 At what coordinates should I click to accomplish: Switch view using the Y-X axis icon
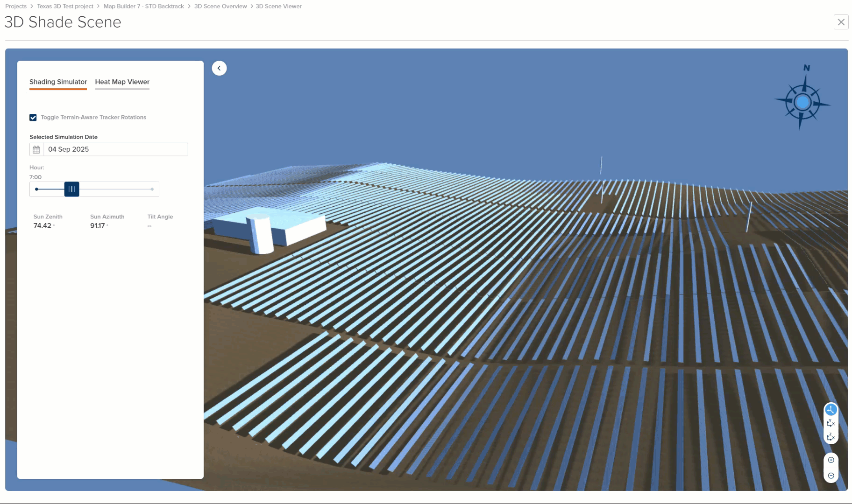pyautogui.click(x=831, y=424)
